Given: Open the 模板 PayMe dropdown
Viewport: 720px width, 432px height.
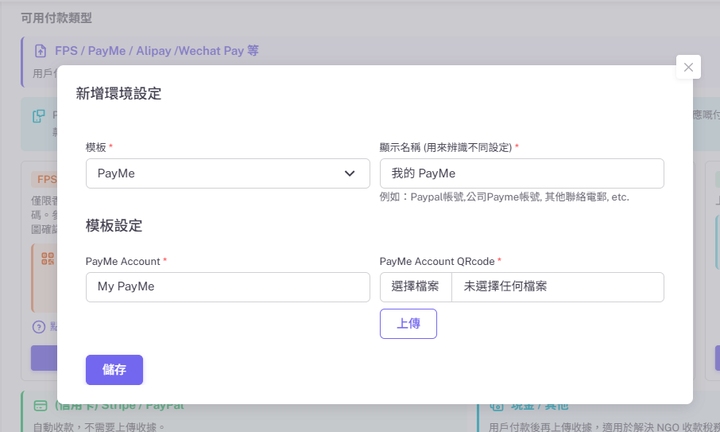Looking at the screenshot, I should pos(228,174).
